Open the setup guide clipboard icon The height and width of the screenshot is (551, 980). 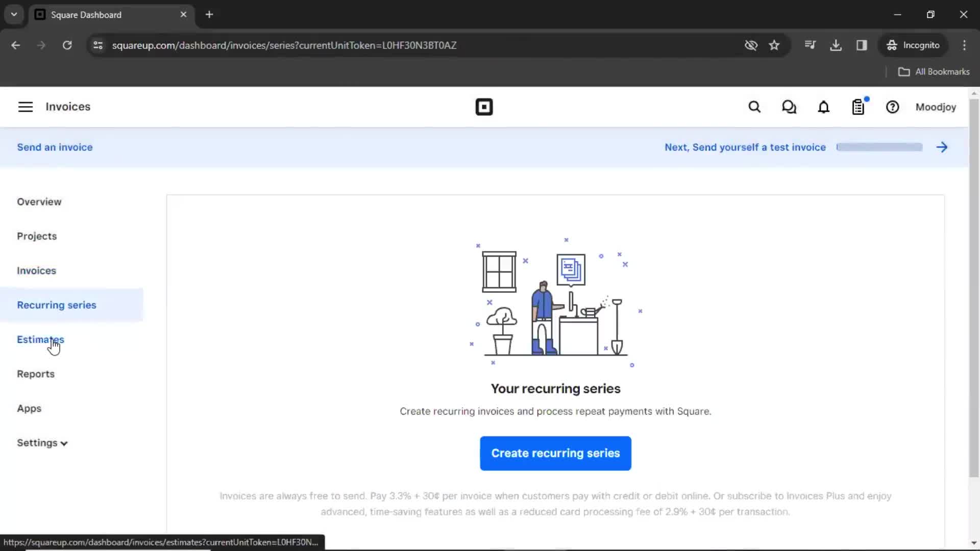click(x=859, y=107)
